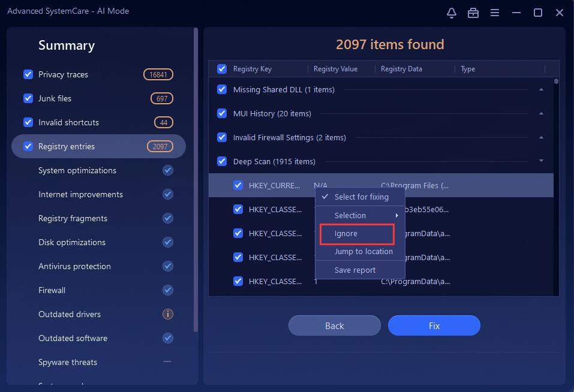
Task: Open the notifications bell icon
Action: click(x=452, y=13)
